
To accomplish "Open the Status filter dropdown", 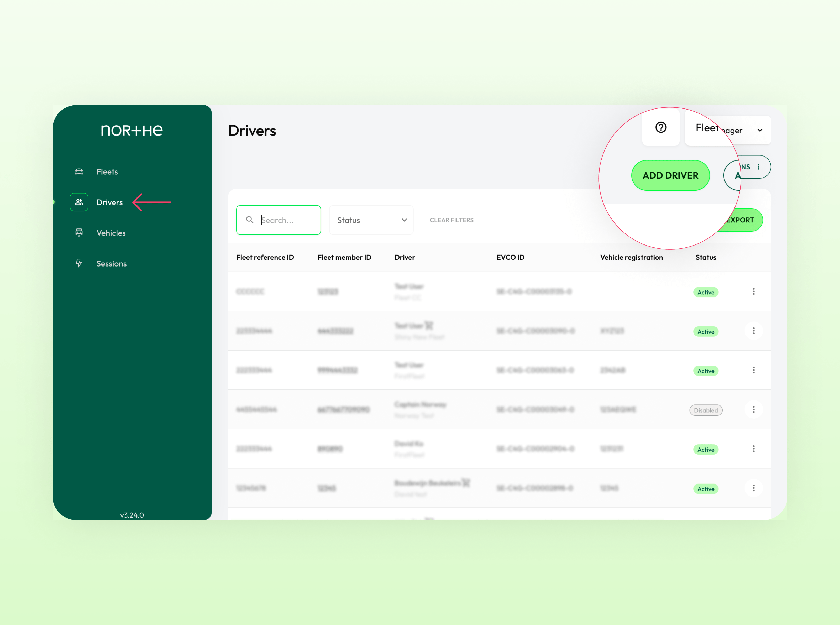I will coord(371,220).
